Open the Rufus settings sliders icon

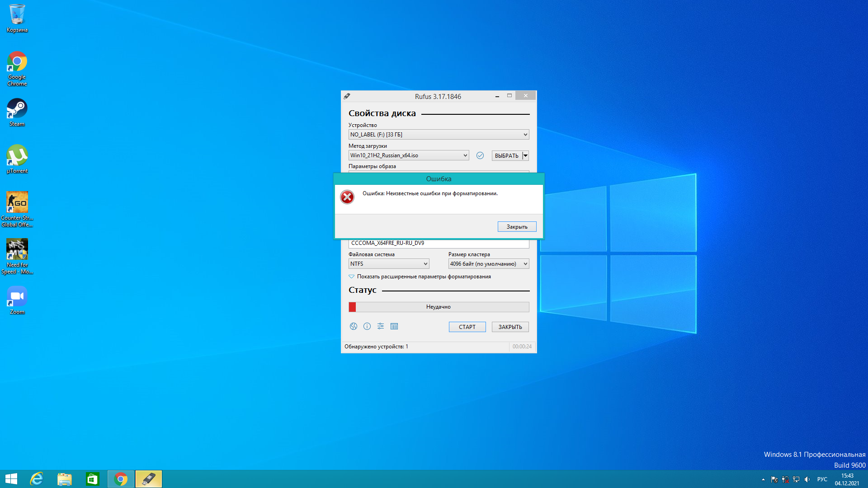pyautogui.click(x=381, y=326)
